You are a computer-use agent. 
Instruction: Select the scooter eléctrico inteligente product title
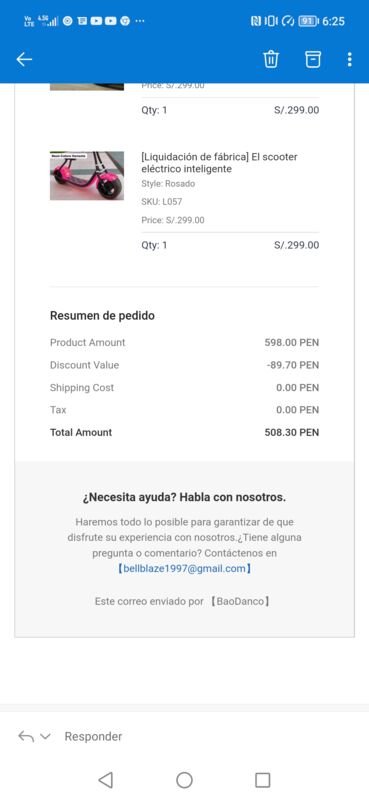[x=219, y=163]
